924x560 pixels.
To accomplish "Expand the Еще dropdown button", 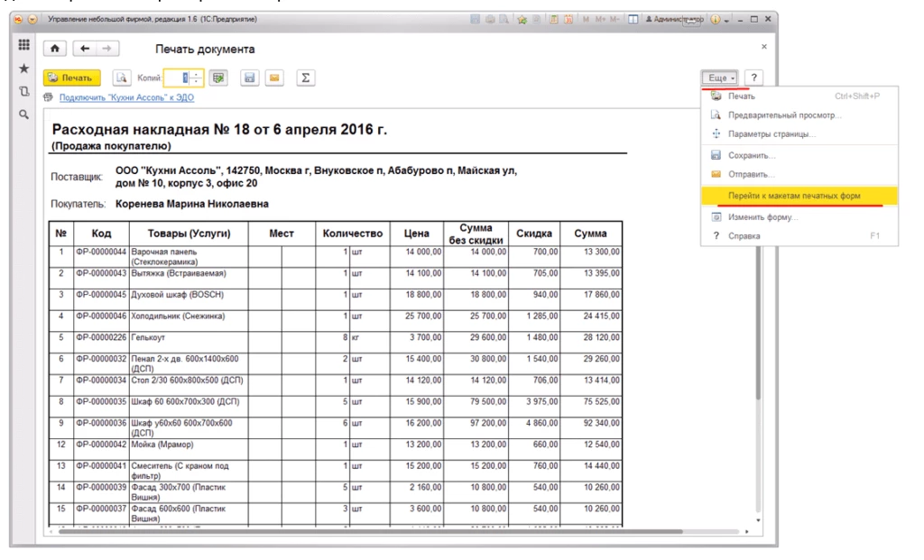I will tap(720, 78).
